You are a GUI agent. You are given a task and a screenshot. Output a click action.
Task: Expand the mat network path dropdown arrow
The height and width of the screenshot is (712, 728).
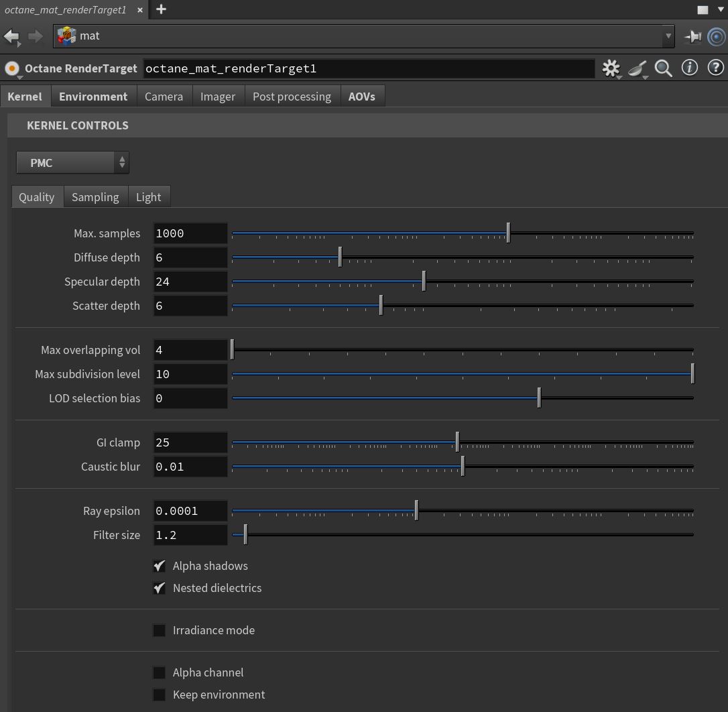(x=668, y=36)
